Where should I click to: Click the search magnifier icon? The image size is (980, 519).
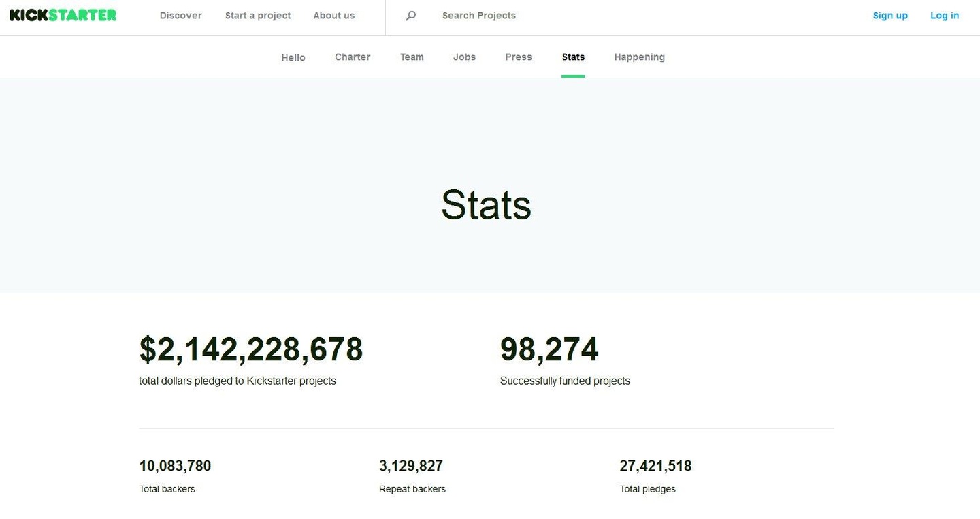(x=410, y=16)
